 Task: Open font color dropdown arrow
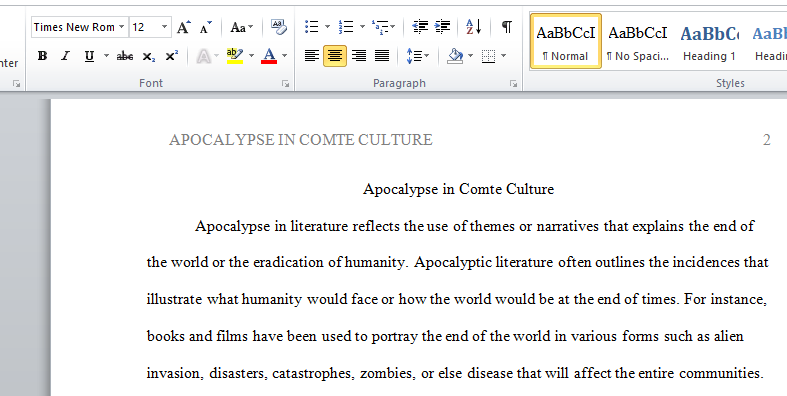tap(285, 56)
